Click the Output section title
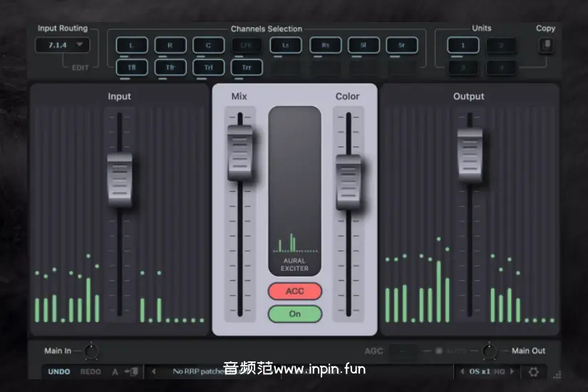The width and height of the screenshot is (588, 392). 469,96
